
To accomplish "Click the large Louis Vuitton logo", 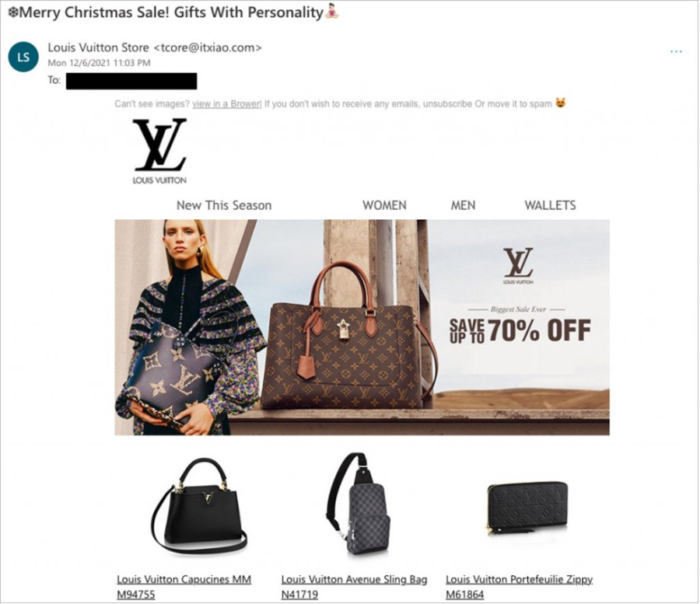I will coord(159,151).
